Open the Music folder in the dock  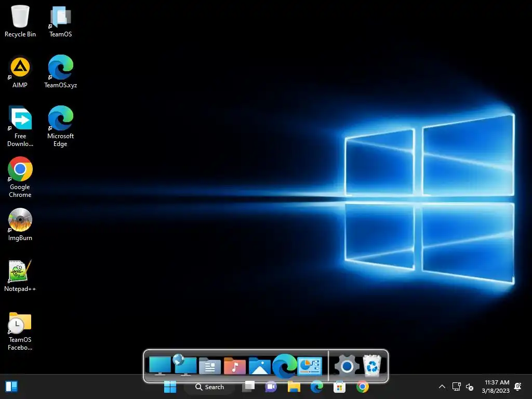(x=235, y=366)
